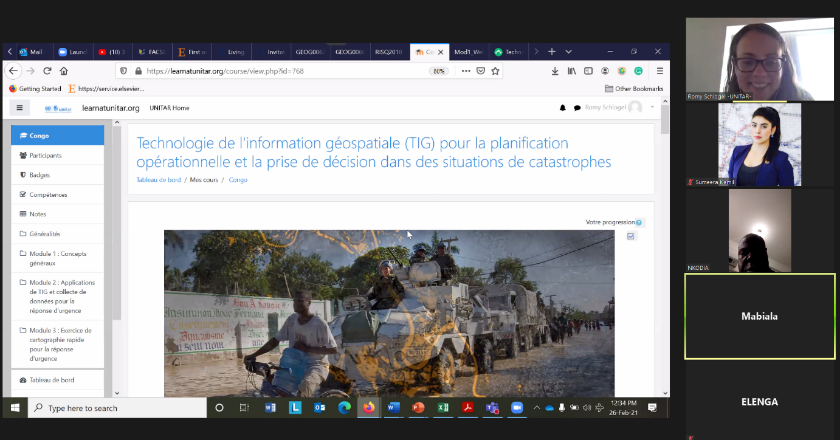This screenshot has height=440, width=840.
Task: Select Participants in the sidebar
Action: pyautogui.click(x=45, y=155)
